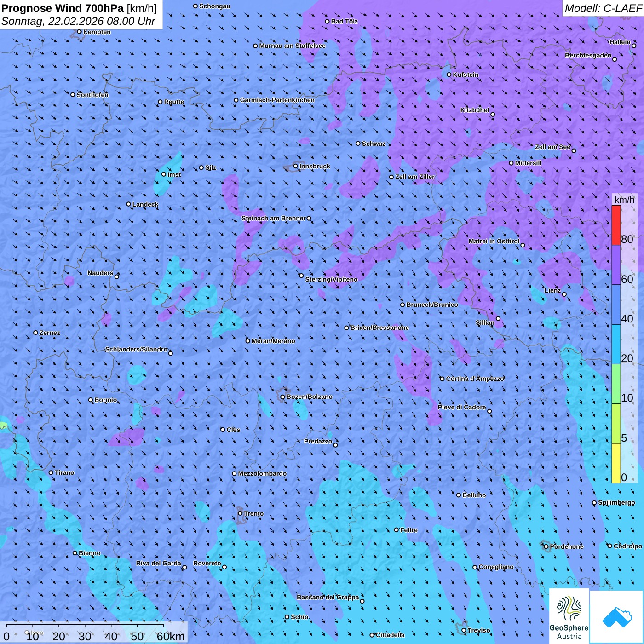Click the 'Berchtesgaden' label
Screen dimensions: 644x644
[588, 55]
